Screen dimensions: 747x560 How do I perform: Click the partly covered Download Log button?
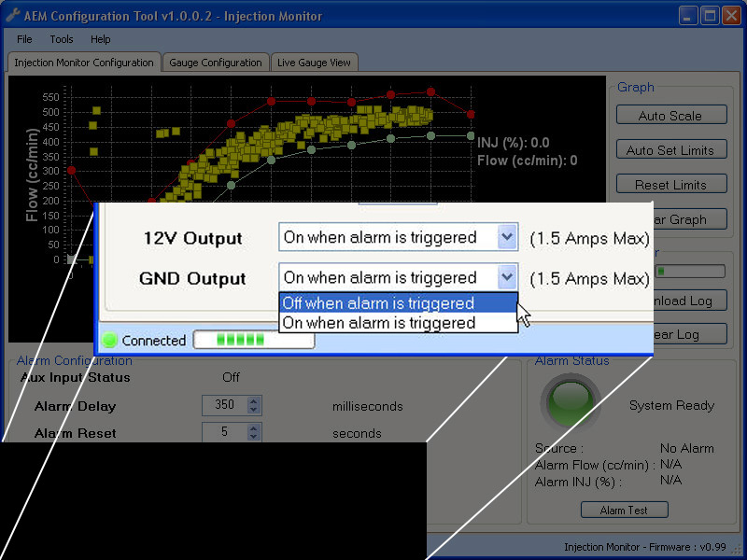(x=690, y=301)
